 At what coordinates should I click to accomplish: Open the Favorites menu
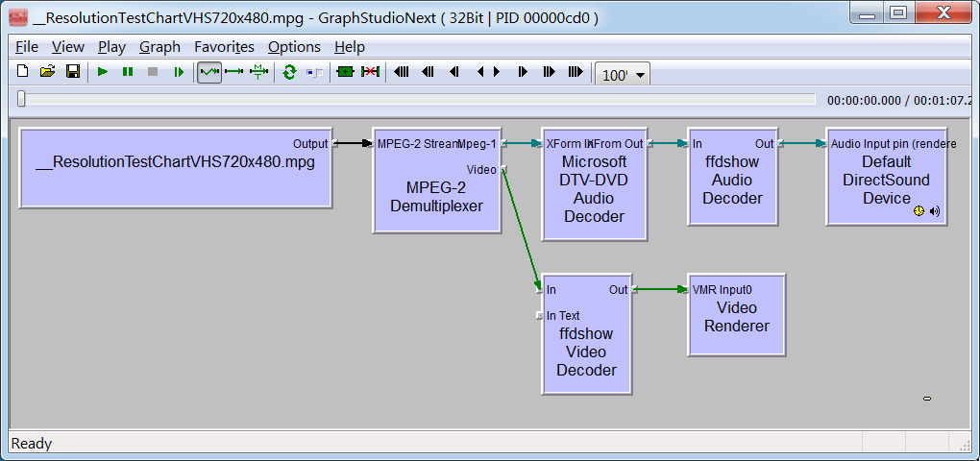(225, 47)
